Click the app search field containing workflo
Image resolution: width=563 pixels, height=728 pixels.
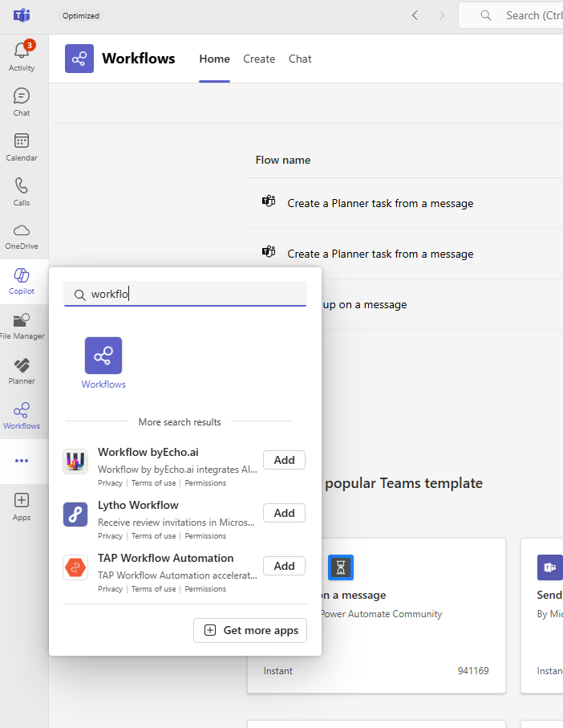pyautogui.click(x=185, y=294)
